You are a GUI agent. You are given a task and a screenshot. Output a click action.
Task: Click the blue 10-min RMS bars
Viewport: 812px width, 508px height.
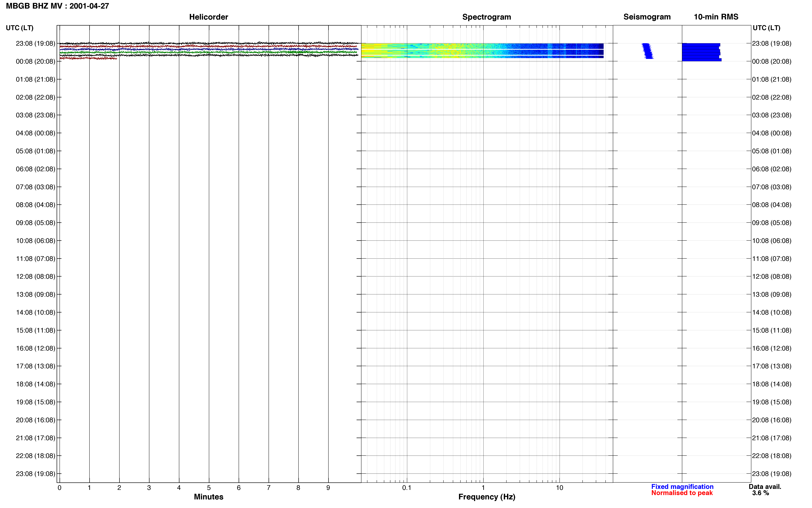click(702, 52)
